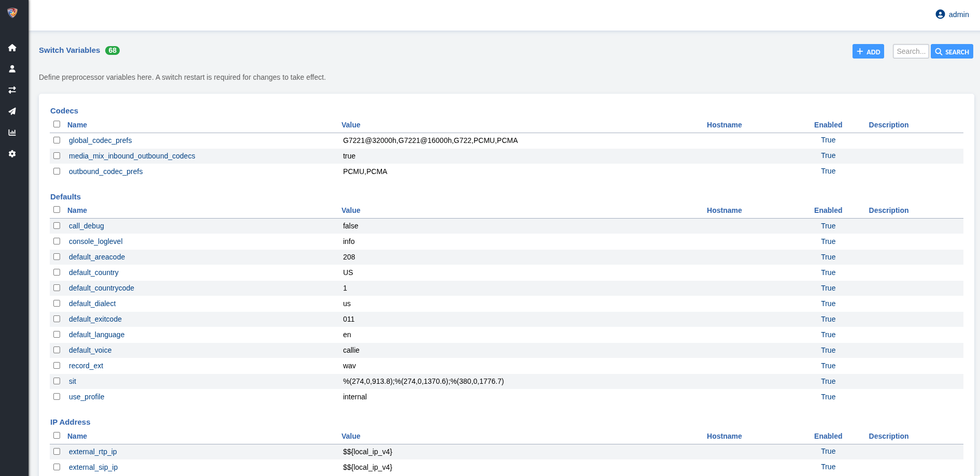Screen dimensions: 980x476
Task: Click the admin user avatar icon
Action: click(x=940, y=15)
